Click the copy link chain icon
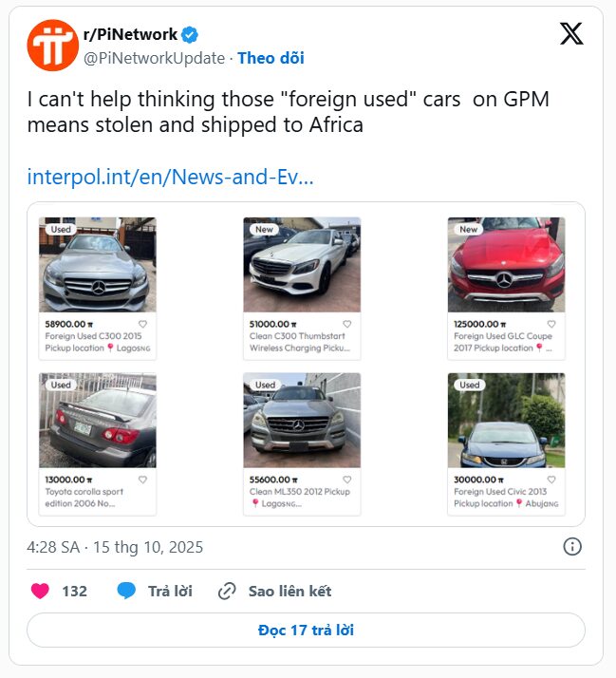The height and width of the screenshot is (678, 616). coord(227,591)
